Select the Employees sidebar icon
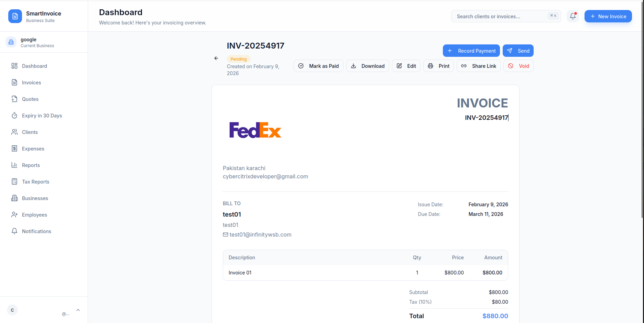 (14, 215)
